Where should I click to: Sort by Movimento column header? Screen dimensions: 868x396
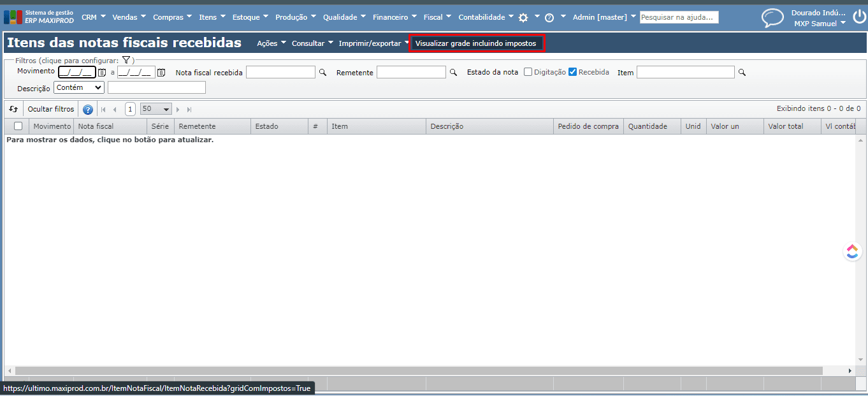click(x=52, y=126)
